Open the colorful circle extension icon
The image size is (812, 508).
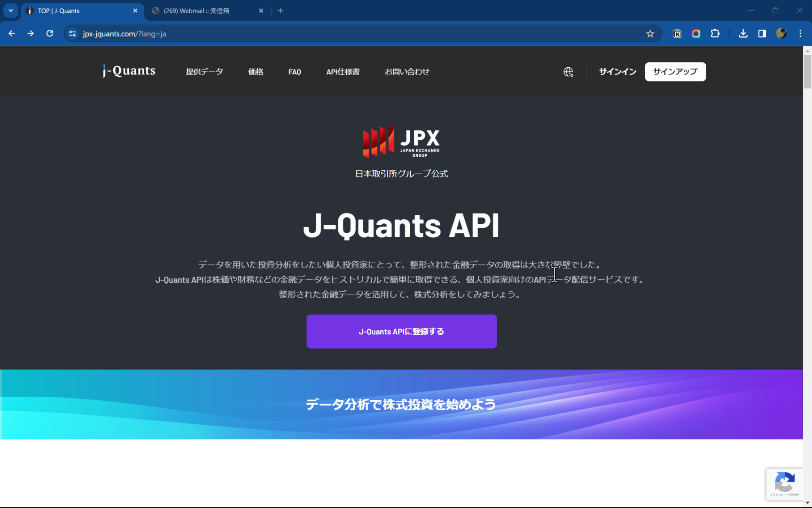[x=696, y=33]
